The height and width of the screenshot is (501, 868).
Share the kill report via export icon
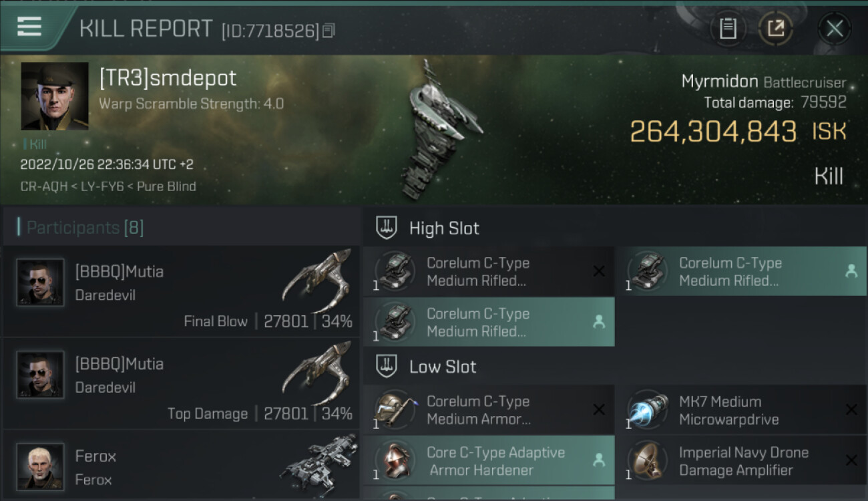click(775, 29)
